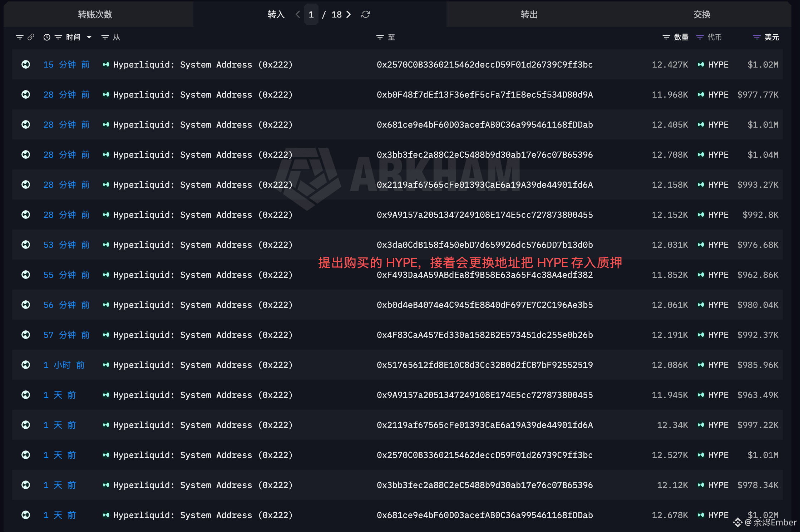Viewport: 800px width, 532px height.
Task: Open address 0x4F83CaA457Ed330a1582B2E573451dc255e0b26b
Action: [x=485, y=335]
